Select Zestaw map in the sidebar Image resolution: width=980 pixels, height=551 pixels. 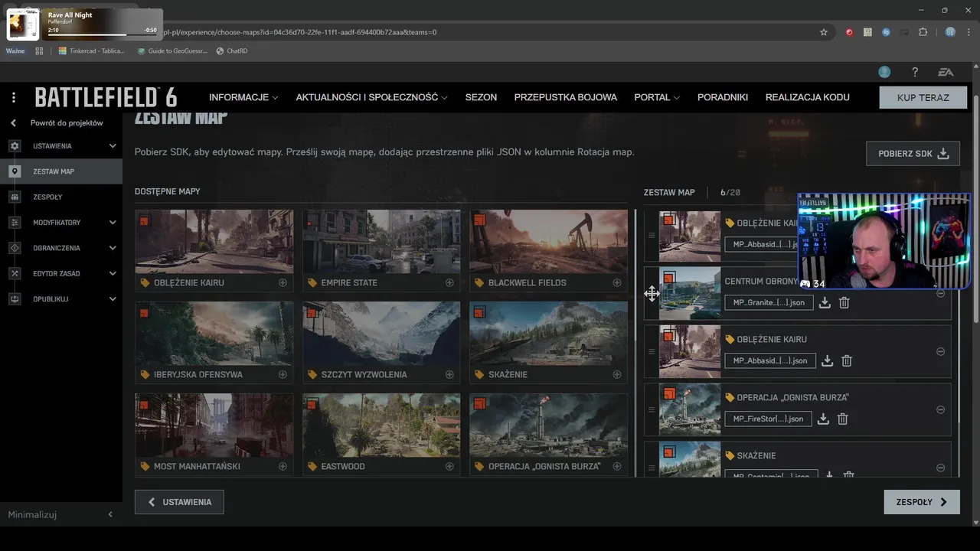61,171
